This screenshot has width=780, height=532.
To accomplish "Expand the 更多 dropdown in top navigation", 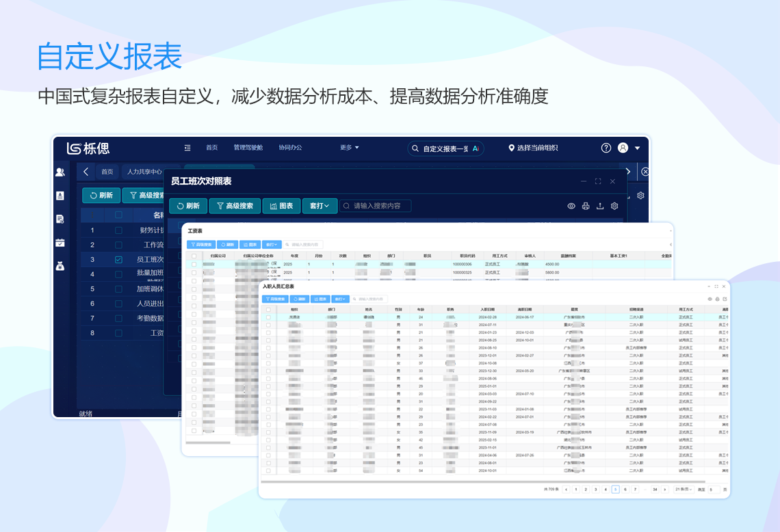I will [350, 148].
